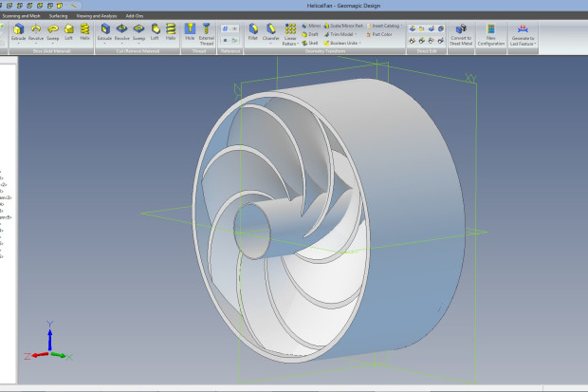Open the Insert Catalog dropdown
The height and width of the screenshot is (392, 588).
point(401,26)
